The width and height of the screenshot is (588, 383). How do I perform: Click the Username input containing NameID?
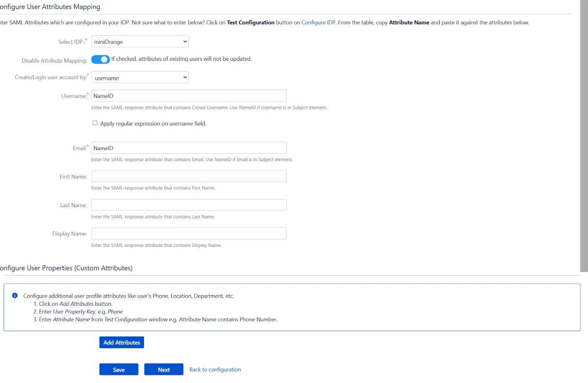[189, 96]
